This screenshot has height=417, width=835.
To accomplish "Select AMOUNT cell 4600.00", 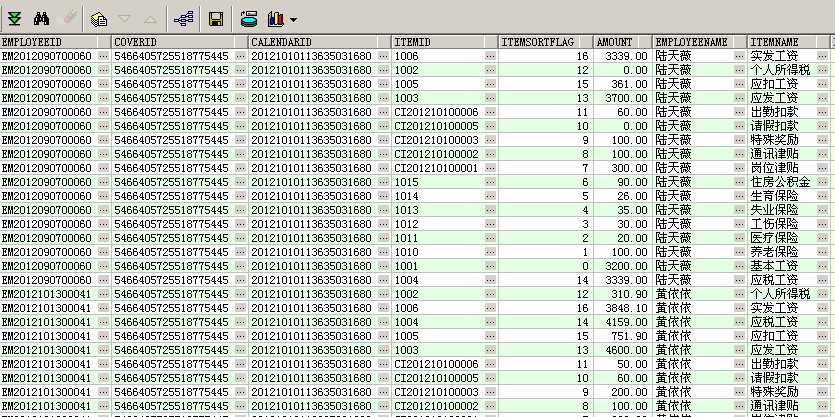I will coord(623,350).
